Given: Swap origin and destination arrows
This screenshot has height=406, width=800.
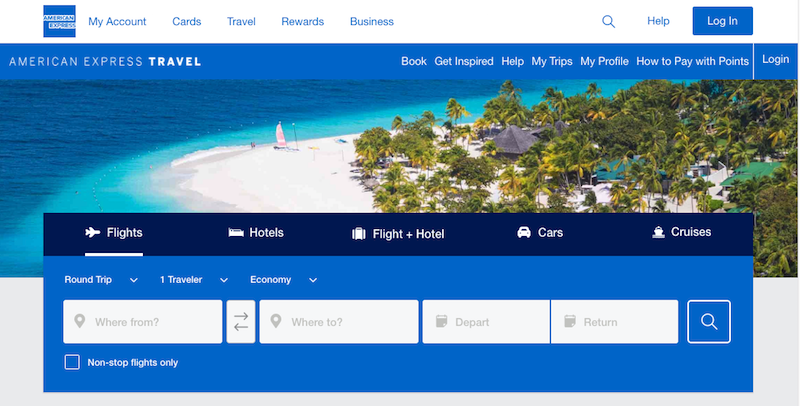Looking at the screenshot, I should tap(241, 322).
